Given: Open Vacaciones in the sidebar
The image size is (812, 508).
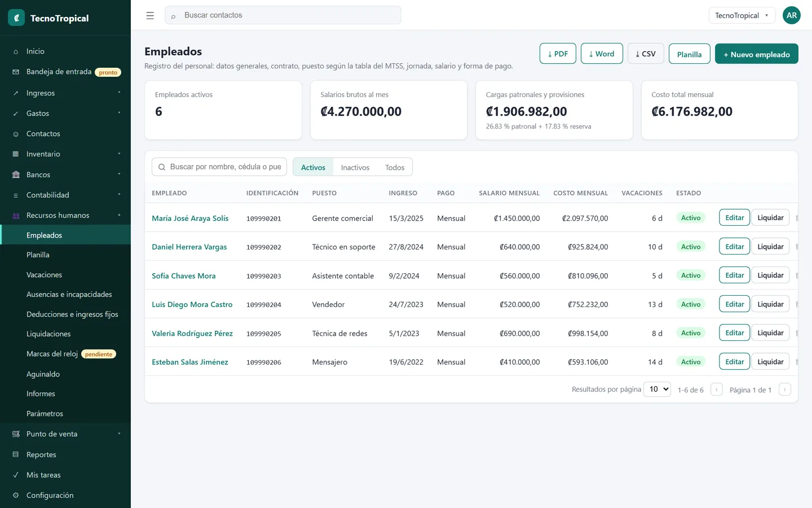Looking at the screenshot, I should (x=44, y=275).
